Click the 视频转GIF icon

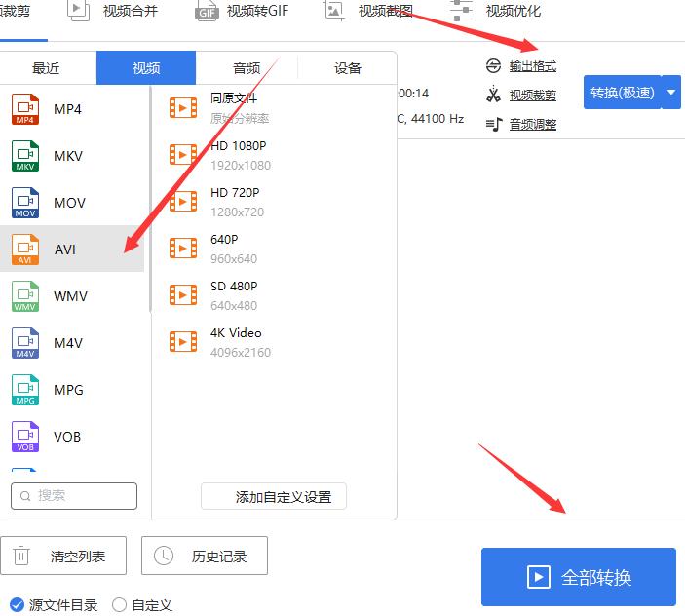coord(207,11)
